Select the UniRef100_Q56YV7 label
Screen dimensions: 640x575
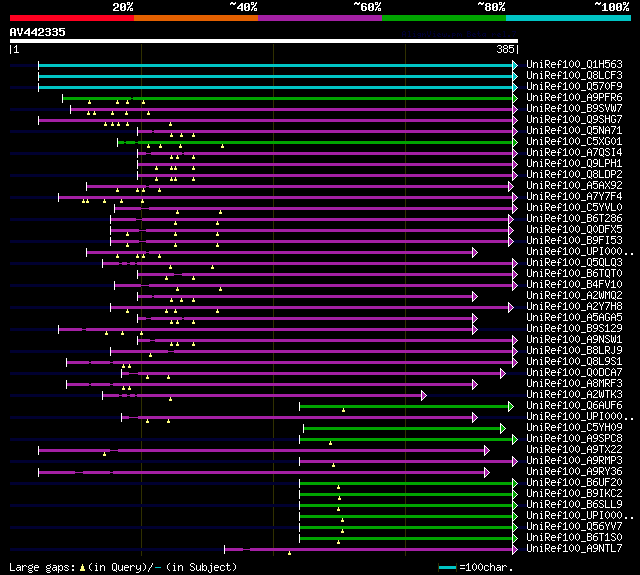tap(574, 527)
